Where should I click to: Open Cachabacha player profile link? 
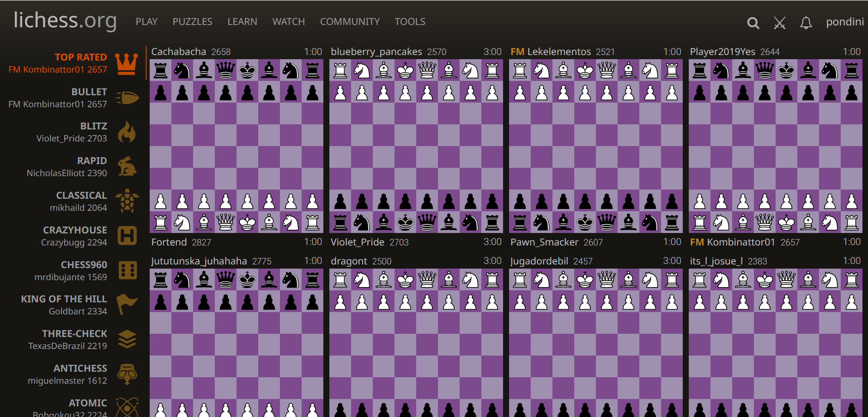(x=179, y=52)
